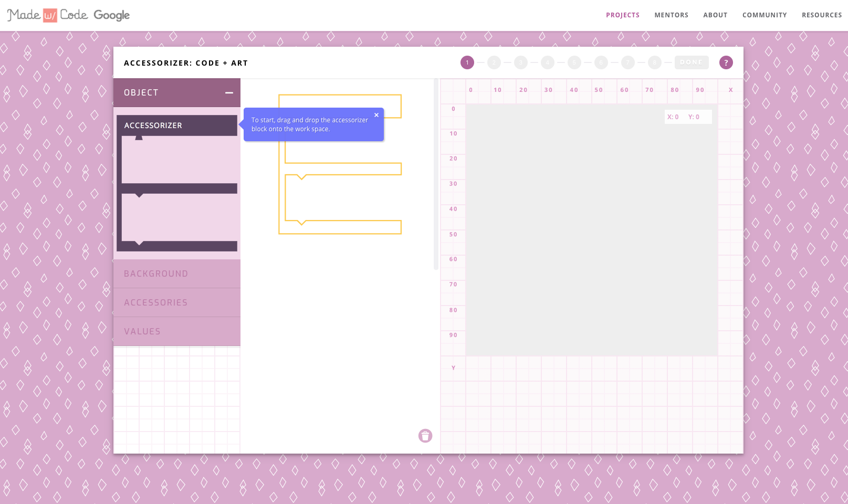Click the trash can icon in workspace
848x504 pixels.
(425, 436)
